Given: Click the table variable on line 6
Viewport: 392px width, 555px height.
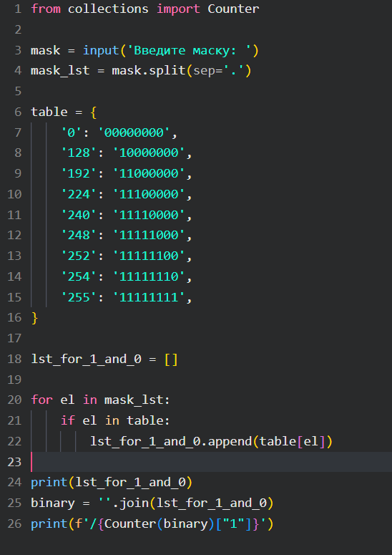Looking at the screenshot, I should (x=49, y=112).
